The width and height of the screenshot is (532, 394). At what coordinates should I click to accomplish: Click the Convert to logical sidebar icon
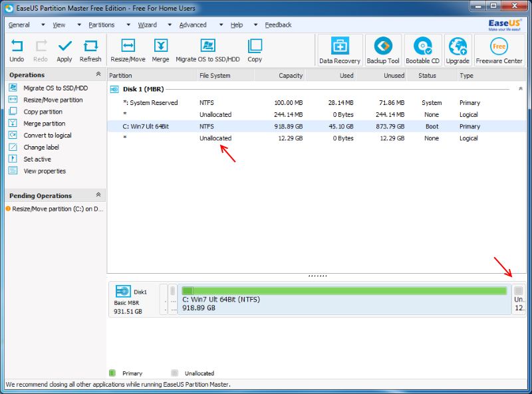point(13,135)
